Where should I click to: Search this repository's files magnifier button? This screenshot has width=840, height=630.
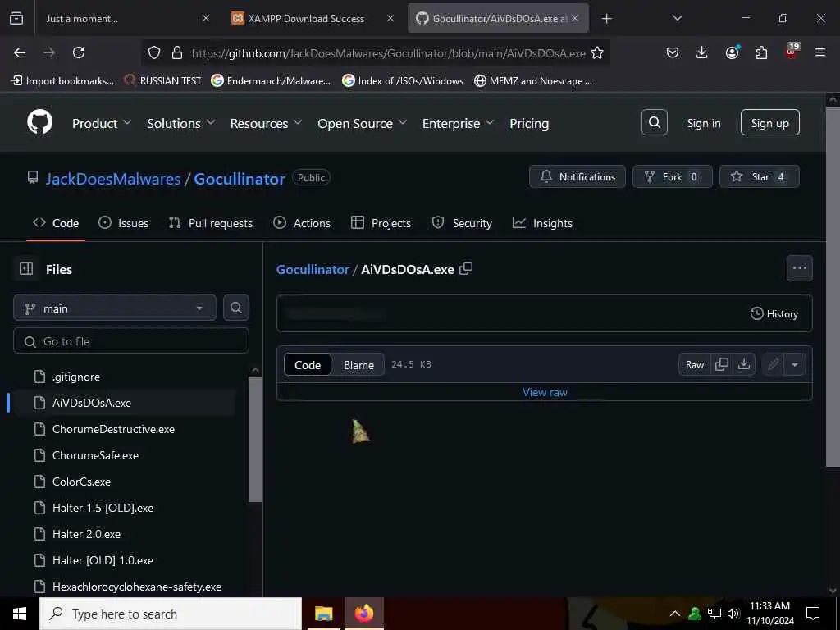236,308
